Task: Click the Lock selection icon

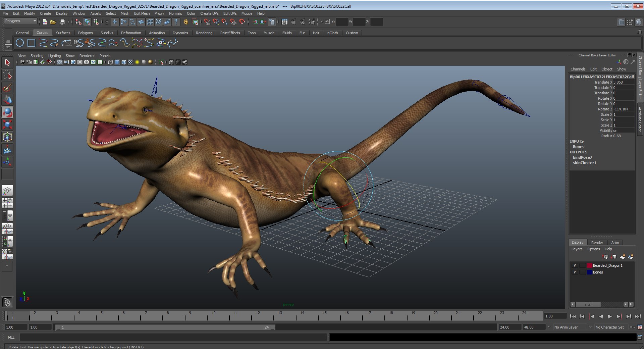Action: click(185, 22)
